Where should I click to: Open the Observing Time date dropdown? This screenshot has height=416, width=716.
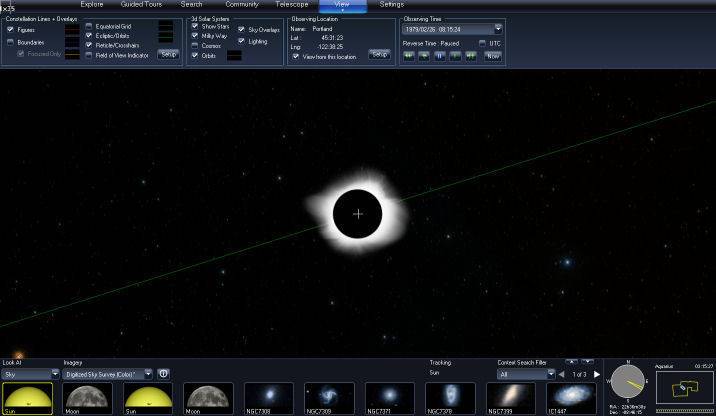(x=498, y=29)
